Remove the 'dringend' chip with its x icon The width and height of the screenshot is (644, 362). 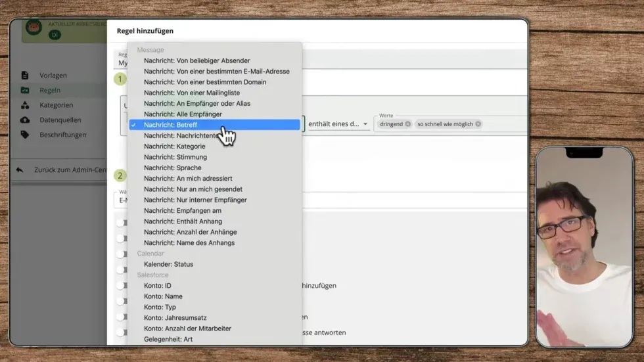pyautogui.click(x=407, y=124)
